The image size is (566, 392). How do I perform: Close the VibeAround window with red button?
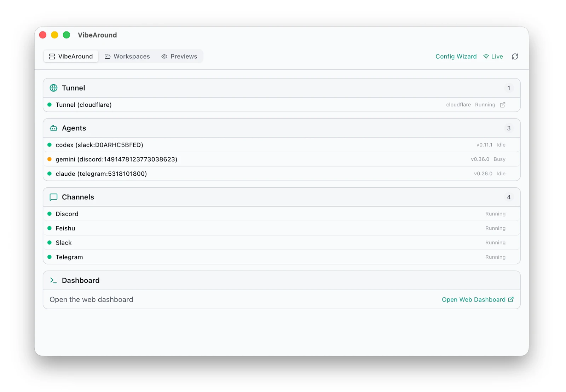click(43, 35)
